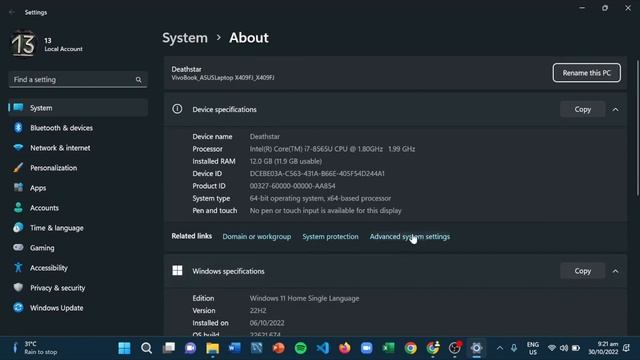Viewport: 640px width, 360px height.
Task: Open Windows Update page
Action: pyautogui.click(x=78, y=308)
